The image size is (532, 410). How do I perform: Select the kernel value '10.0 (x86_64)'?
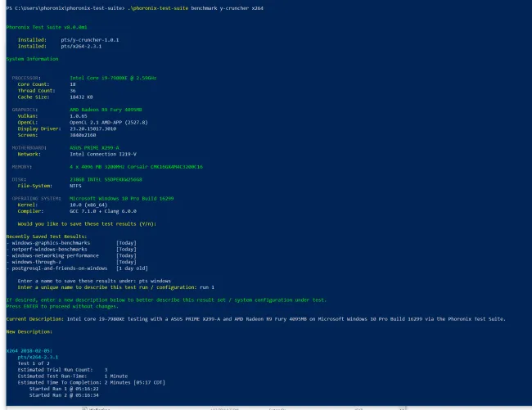coord(88,205)
